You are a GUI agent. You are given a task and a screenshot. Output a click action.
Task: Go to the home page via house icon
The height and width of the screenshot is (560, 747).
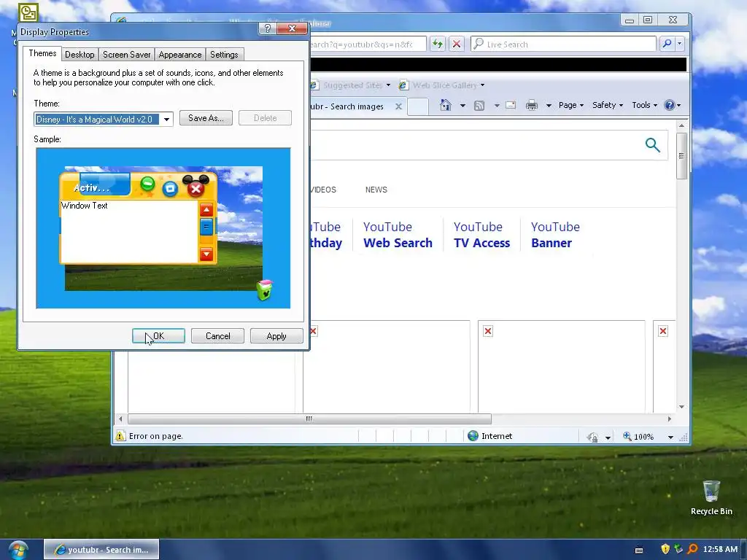(x=446, y=105)
